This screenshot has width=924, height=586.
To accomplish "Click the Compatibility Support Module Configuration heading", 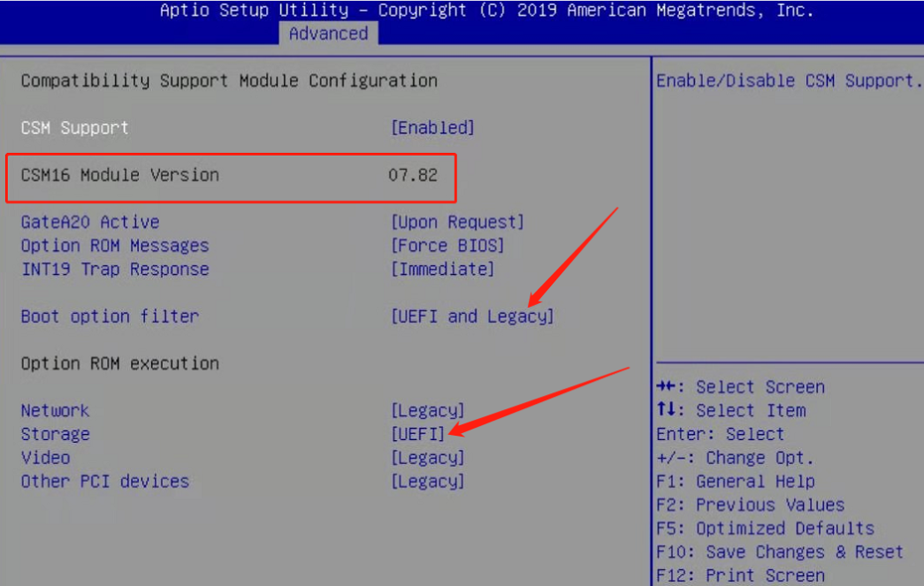I will pos(229,80).
